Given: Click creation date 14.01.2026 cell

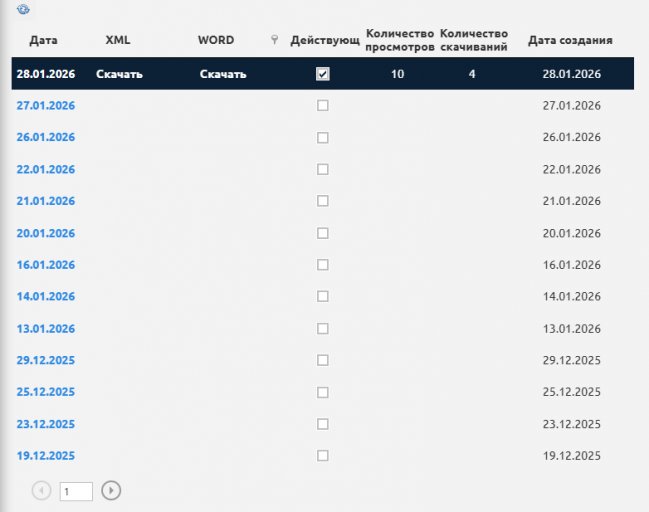Looking at the screenshot, I should (572, 296).
